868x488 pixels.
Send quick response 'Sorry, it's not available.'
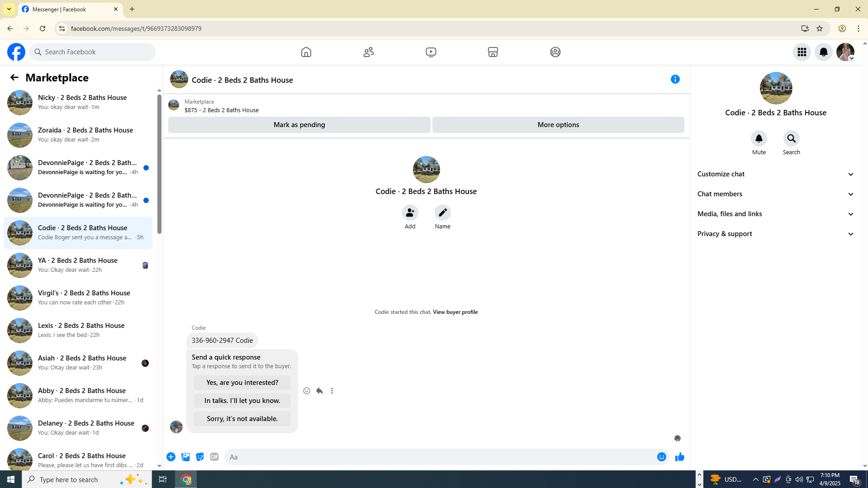coord(242,419)
